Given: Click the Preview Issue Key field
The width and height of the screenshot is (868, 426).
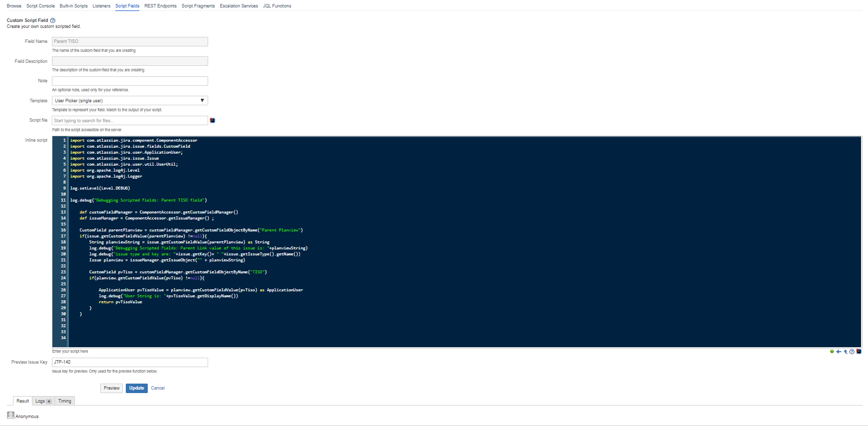Looking at the screenshot, I should (x=130, y=362).
